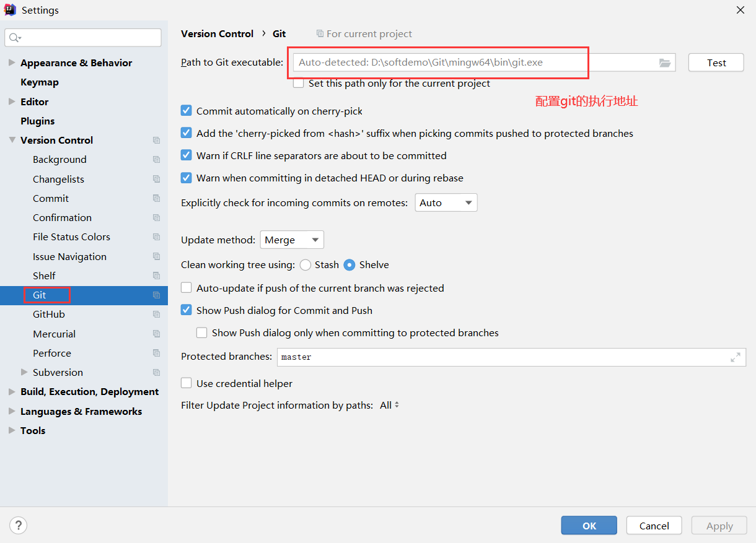Click project-level icon next to Perforce
Image resolution: width=756 pixels, height=543 pixels.
[x=156, y=353]
